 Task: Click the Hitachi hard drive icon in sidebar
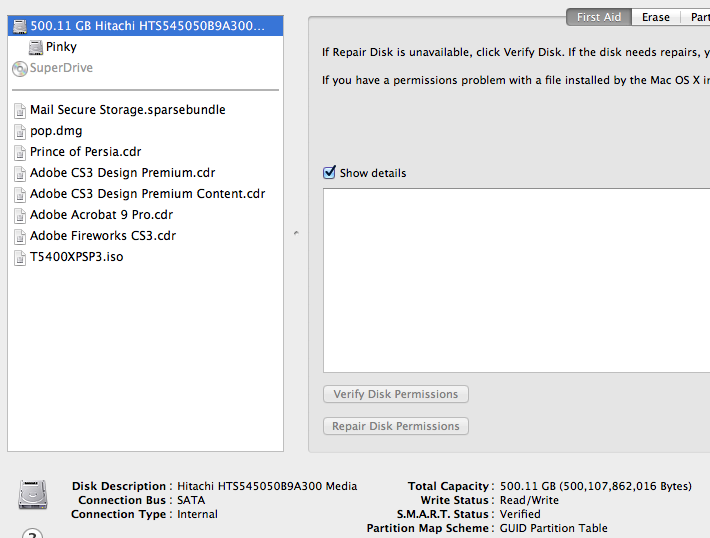click(20, 26)
